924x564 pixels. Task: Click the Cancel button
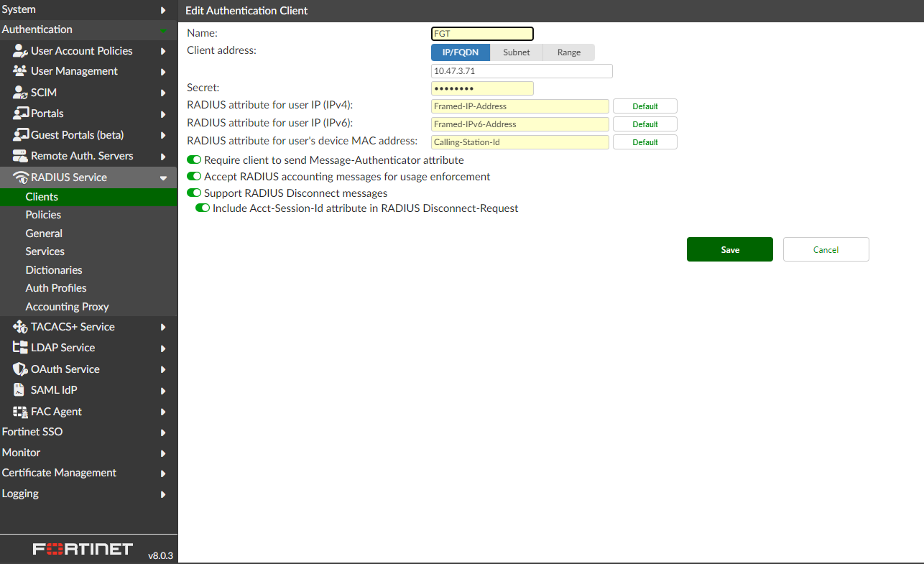(x=826, y=249)
